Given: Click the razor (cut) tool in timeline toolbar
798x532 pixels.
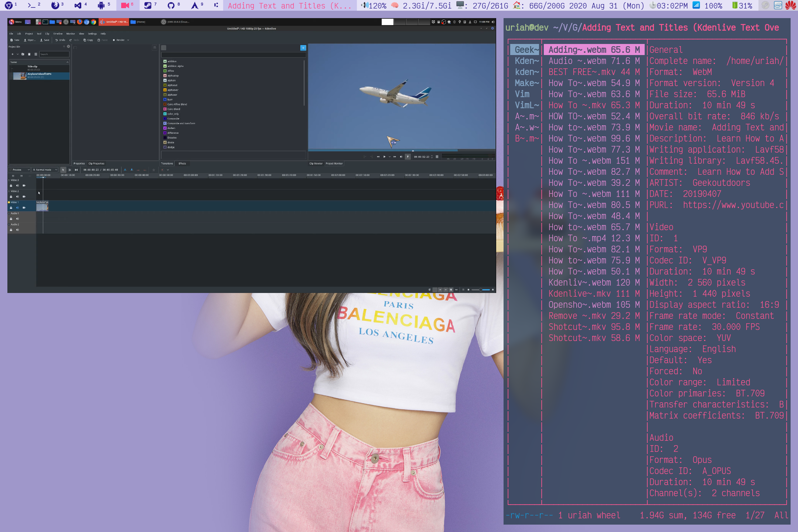Looking at the screenshot, I should click(x=69, y=170).
